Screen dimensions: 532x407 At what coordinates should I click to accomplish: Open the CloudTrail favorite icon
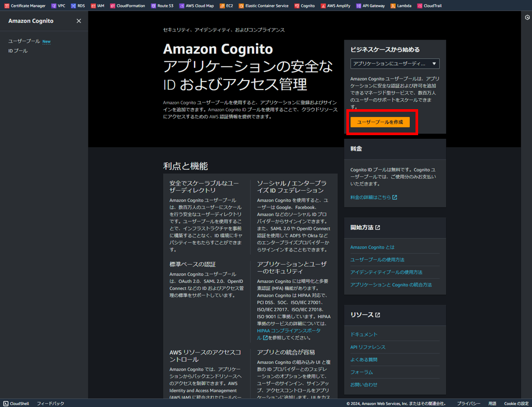(x=430, y=6)
